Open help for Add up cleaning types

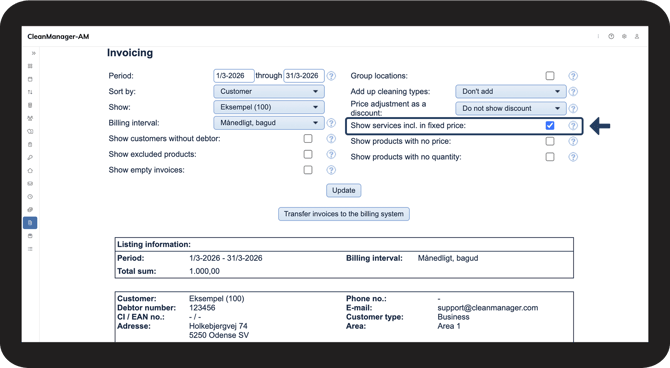573,91
